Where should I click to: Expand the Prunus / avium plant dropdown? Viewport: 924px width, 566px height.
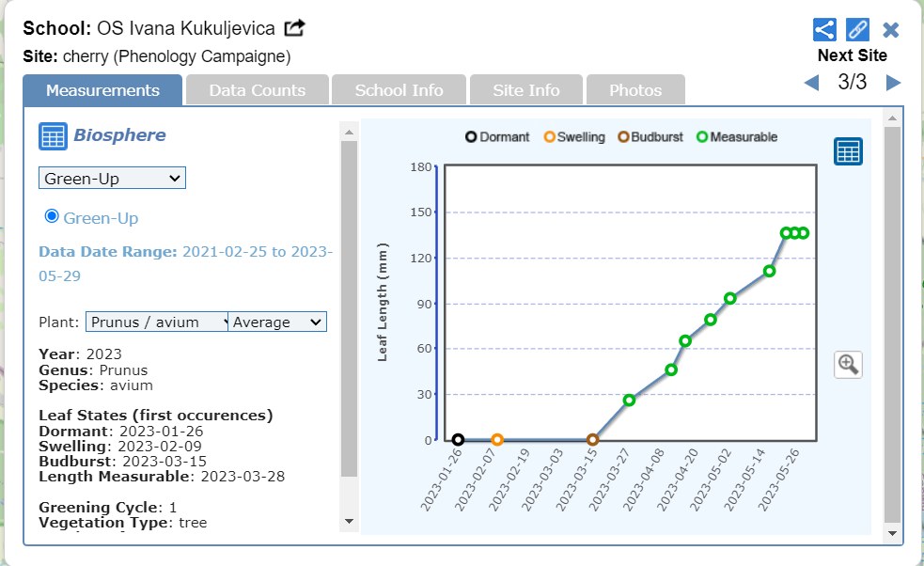pyautogui.click(x=156, y=322)
